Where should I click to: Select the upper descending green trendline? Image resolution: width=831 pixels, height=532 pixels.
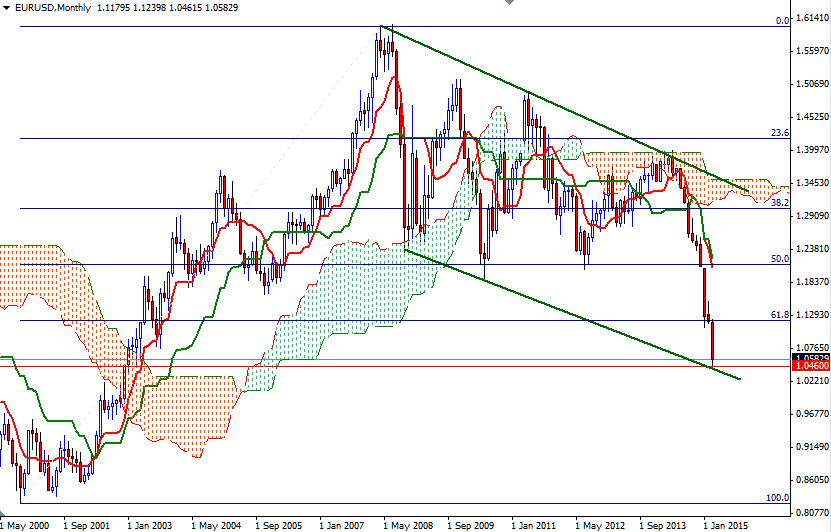tap(564, 108)
